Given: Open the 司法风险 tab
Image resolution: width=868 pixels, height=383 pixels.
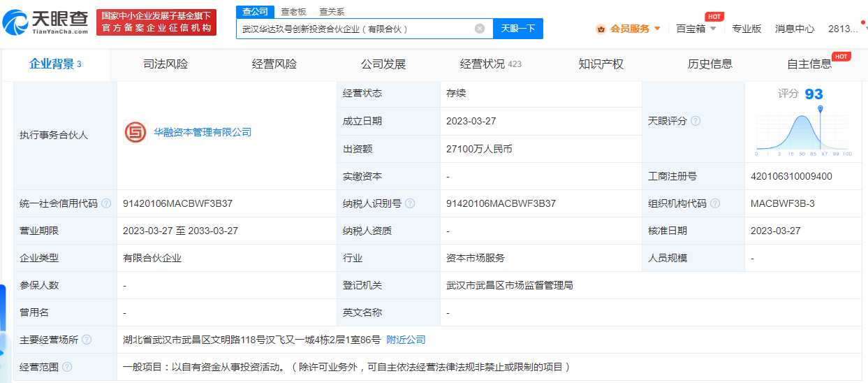Looking at the screenshot, I should (165, 64).
